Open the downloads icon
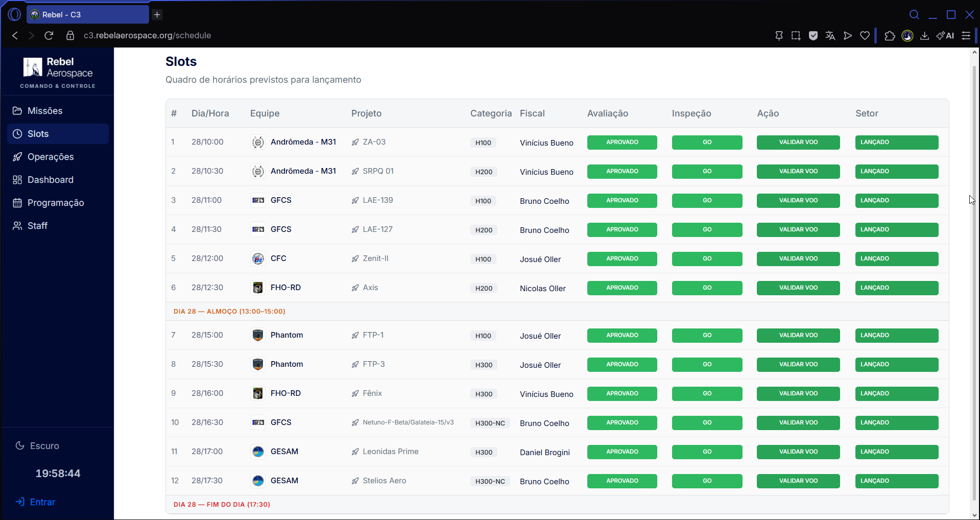This screenshot has height=520, width=980. (924, 35)
